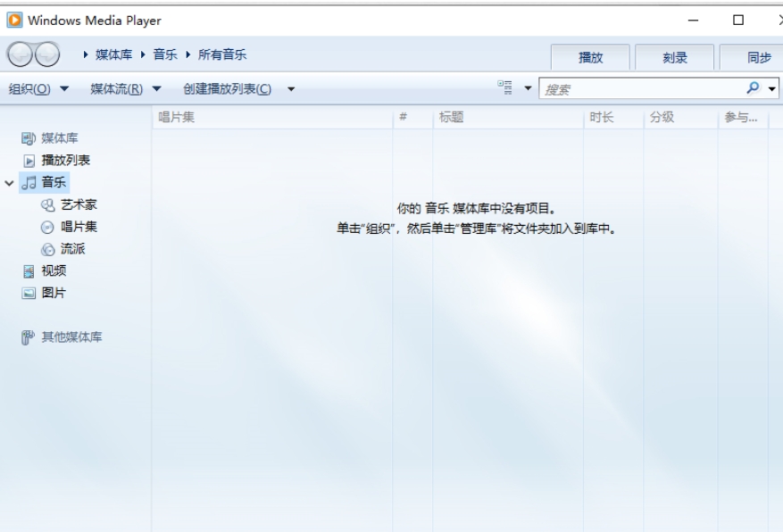The height and width of the screenshot is (532, 783).
Task: Sort by the 唱片集 column header
Action: click(x=272, y=118)
